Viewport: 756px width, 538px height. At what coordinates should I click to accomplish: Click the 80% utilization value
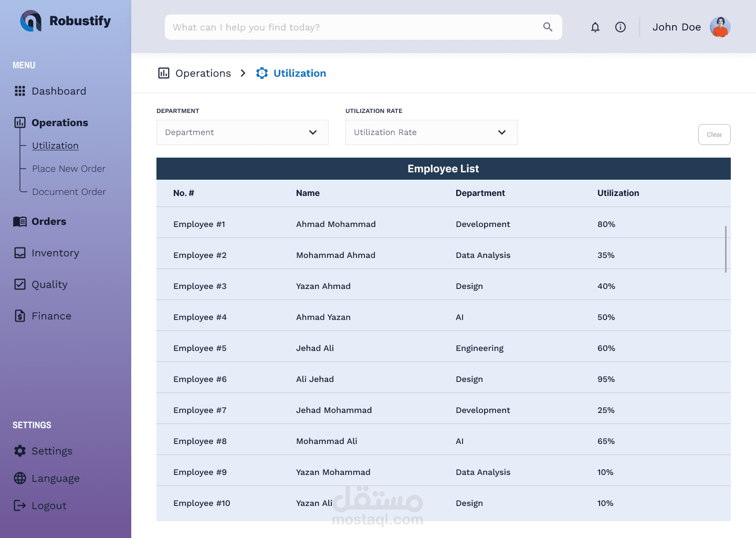606,224
